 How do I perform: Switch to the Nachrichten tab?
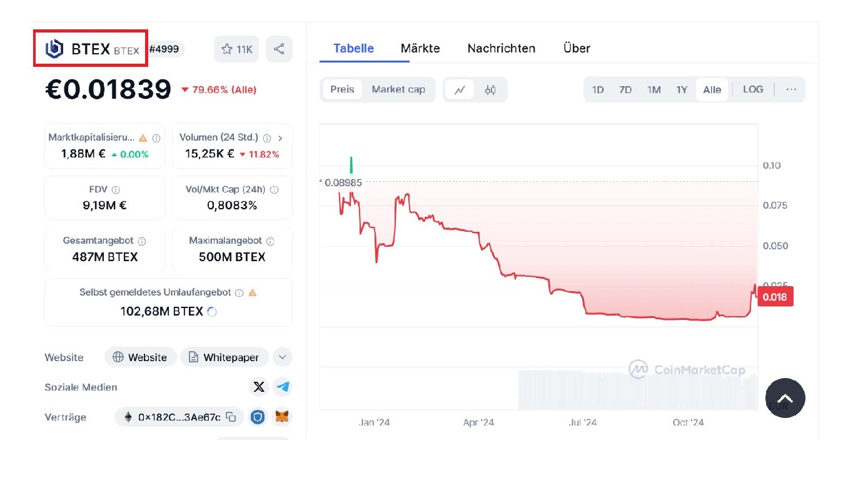[x=502, y=48]
